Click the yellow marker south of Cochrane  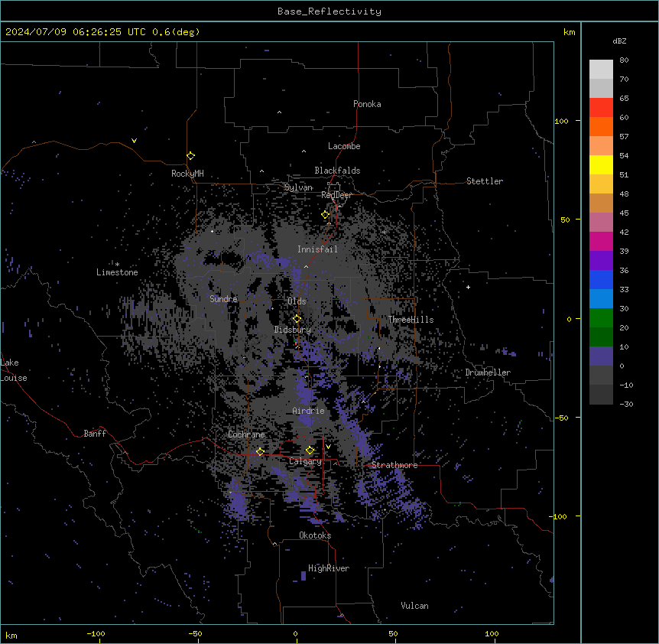click(260, 452)
